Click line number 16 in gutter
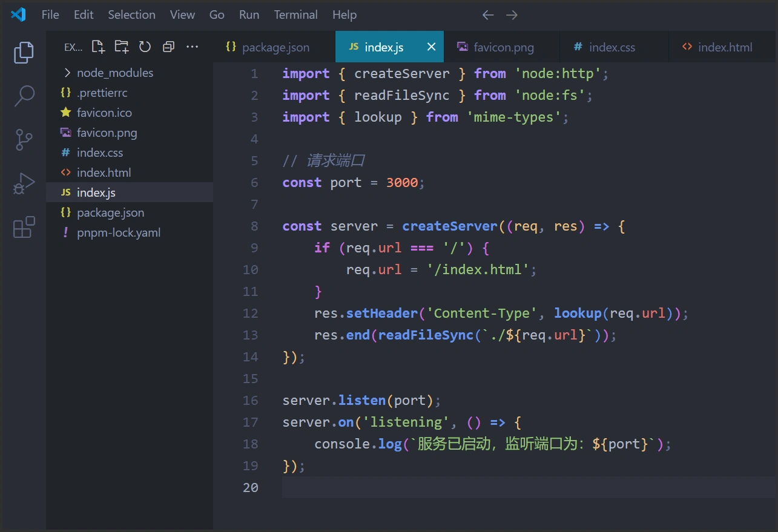Screen dimensions: 778x532 [251, 400]
